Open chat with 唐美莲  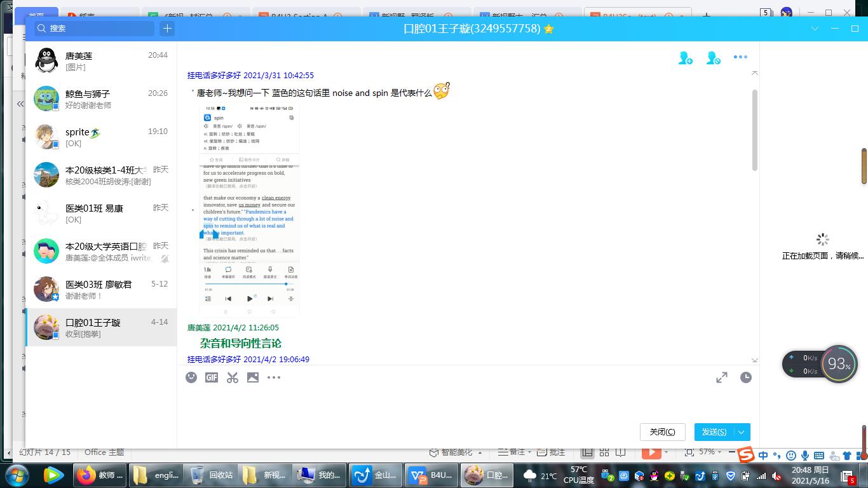(x=101, y=61)
